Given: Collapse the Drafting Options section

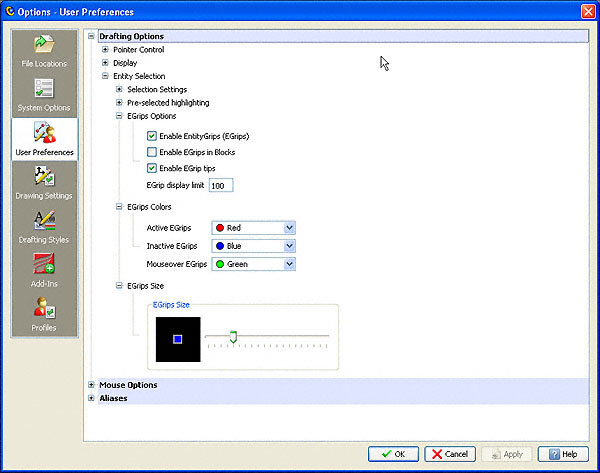Looking at the screenshot, I should tap(91, 36).
